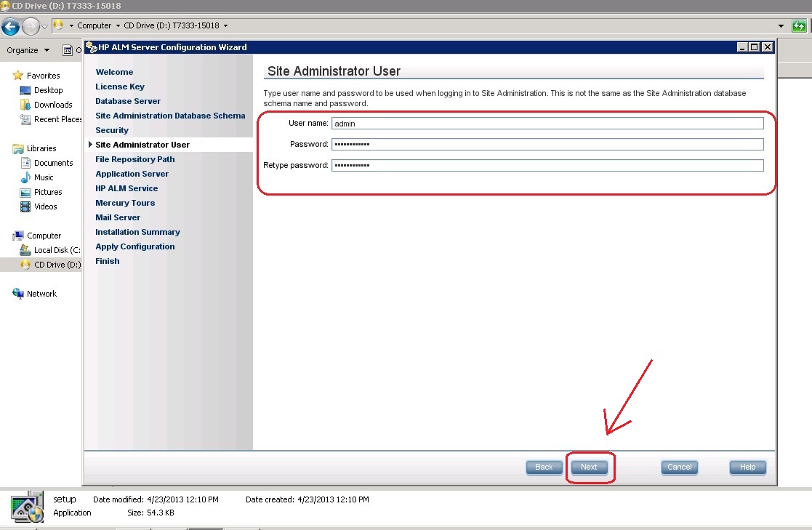Click the HP ALM wizard title bar icon
812x530 pixels.
pyautogui.click(x=92, y=47)
